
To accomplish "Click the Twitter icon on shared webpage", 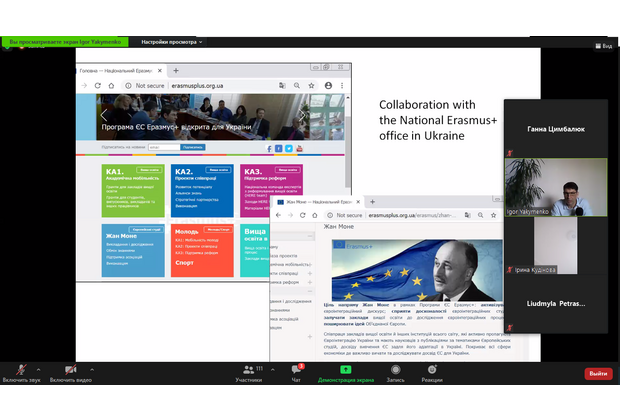I will click(289, 148).
